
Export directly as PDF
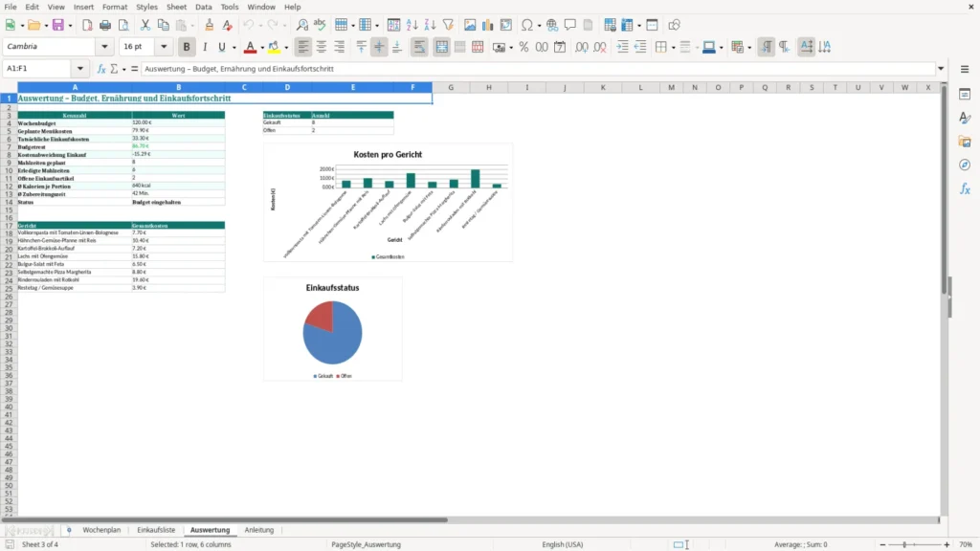coord(87,25)
